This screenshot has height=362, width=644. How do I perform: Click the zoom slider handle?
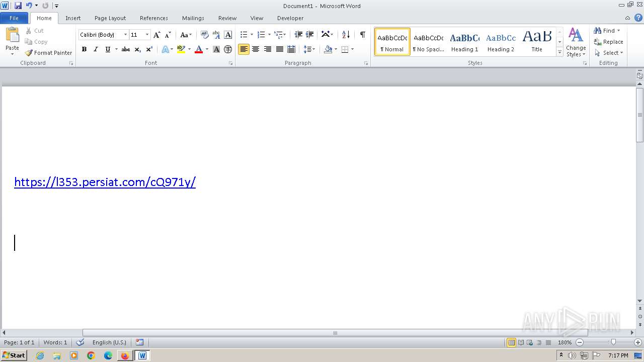click(613, 342)
